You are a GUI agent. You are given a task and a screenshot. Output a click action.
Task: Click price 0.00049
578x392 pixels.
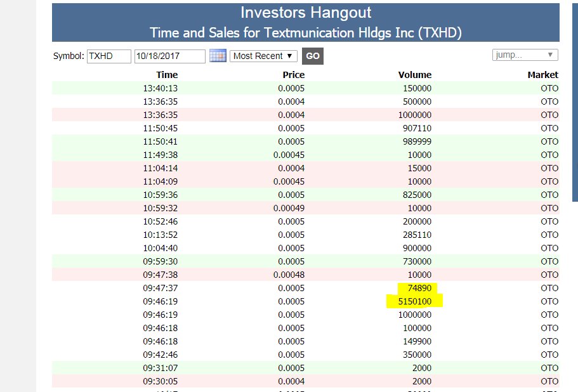pyautogui.click(x=289, y=208)
